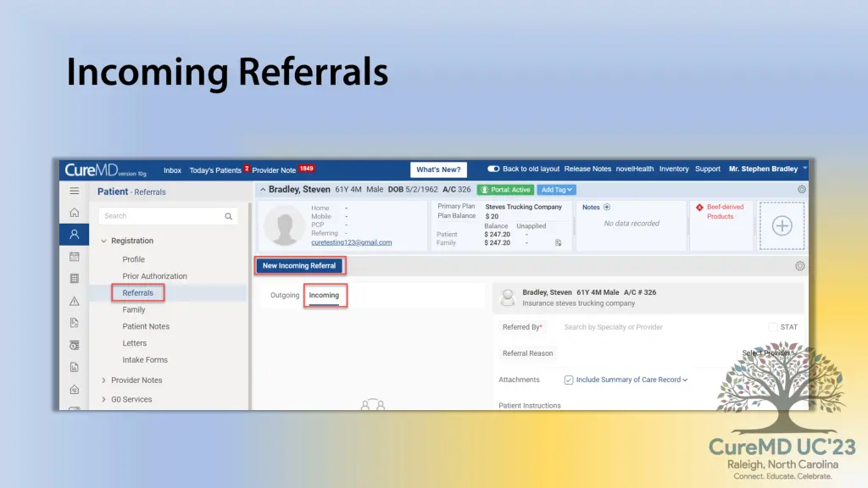The image size is (868, 488).
Task: Expand Summary of Care Record dropdown arrow
Action: 685,380
